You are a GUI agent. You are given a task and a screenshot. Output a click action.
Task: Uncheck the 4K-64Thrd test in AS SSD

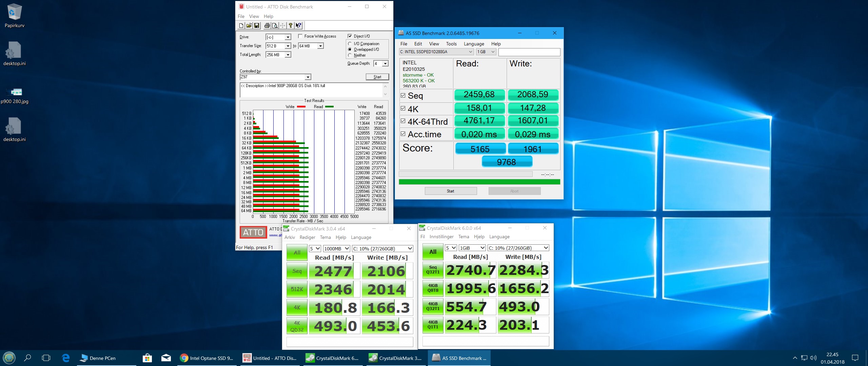click(403, 121)
